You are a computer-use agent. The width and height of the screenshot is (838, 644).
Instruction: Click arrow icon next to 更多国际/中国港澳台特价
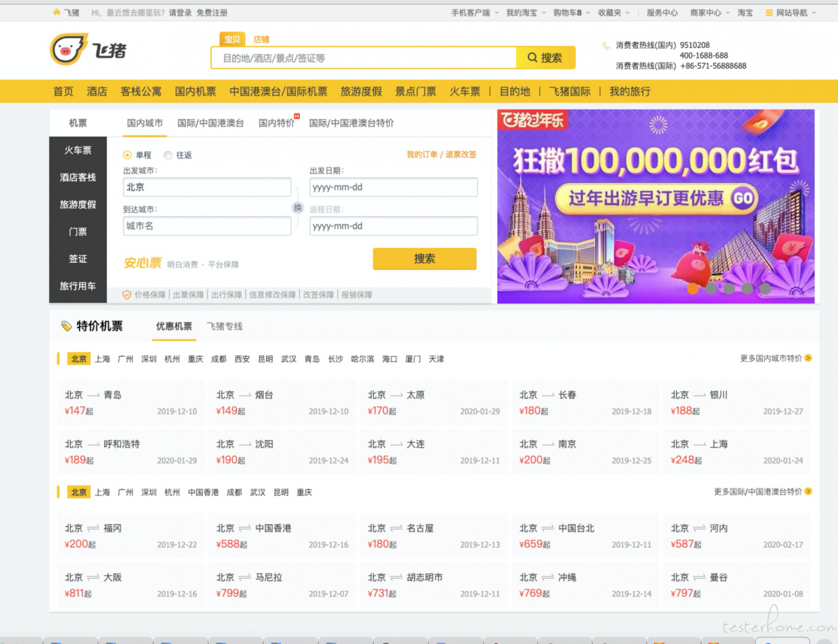point(808,491)
